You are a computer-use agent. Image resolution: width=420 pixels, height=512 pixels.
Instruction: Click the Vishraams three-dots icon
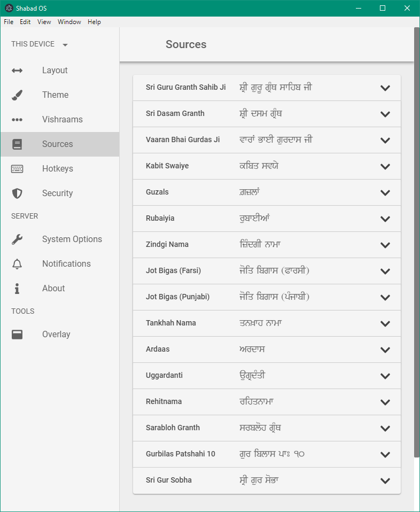coord(17,120)
